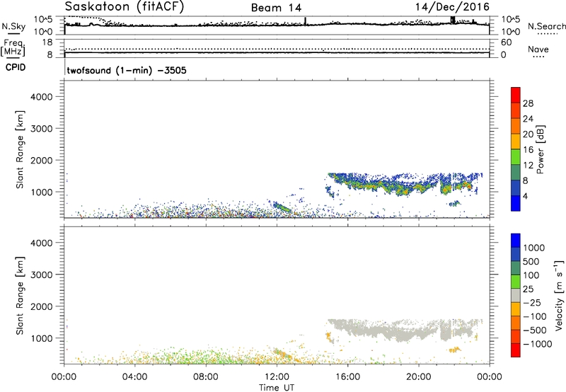Click the "Saskatoon (fitACF)" plot title

tap(125, 7)
